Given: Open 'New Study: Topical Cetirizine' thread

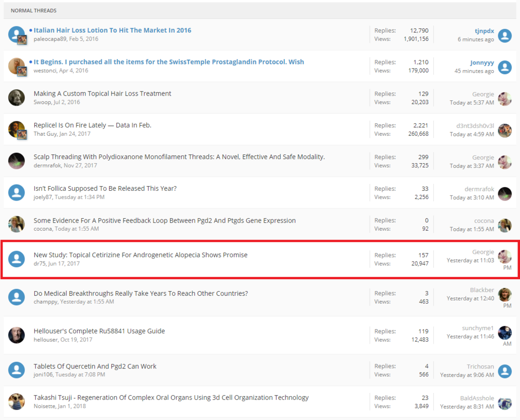Looking at the screenshot, I should click(x=140, y=255).
